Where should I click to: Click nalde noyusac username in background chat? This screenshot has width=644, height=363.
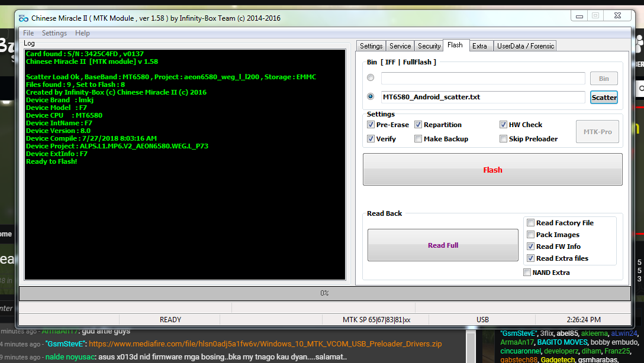pyautogui.click(x=70, y=357)
